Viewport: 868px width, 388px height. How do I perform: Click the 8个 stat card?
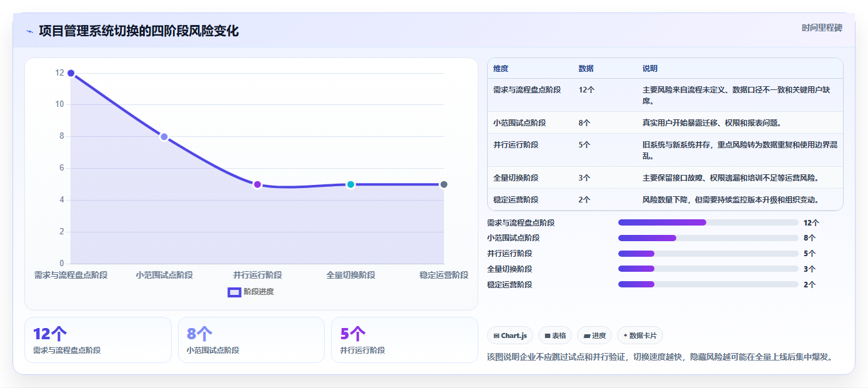coord(251,340)
